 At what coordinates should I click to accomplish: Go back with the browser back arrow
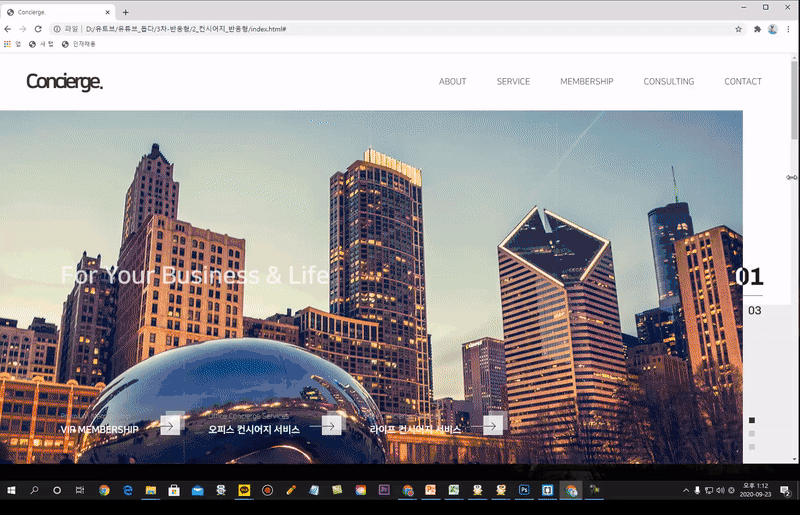point(8,29)
